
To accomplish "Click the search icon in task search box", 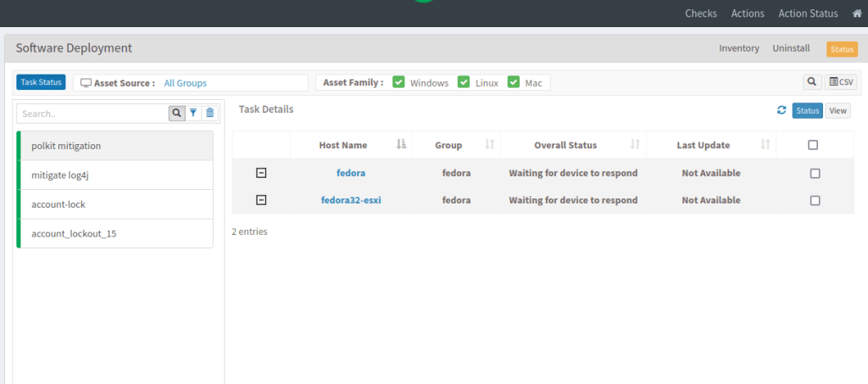I will [x=176, y=113].
